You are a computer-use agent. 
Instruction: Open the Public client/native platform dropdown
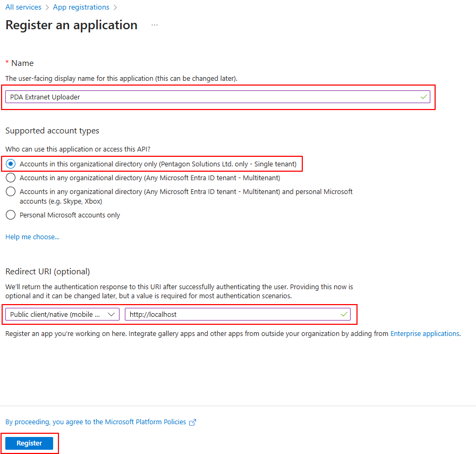point(62,314)
